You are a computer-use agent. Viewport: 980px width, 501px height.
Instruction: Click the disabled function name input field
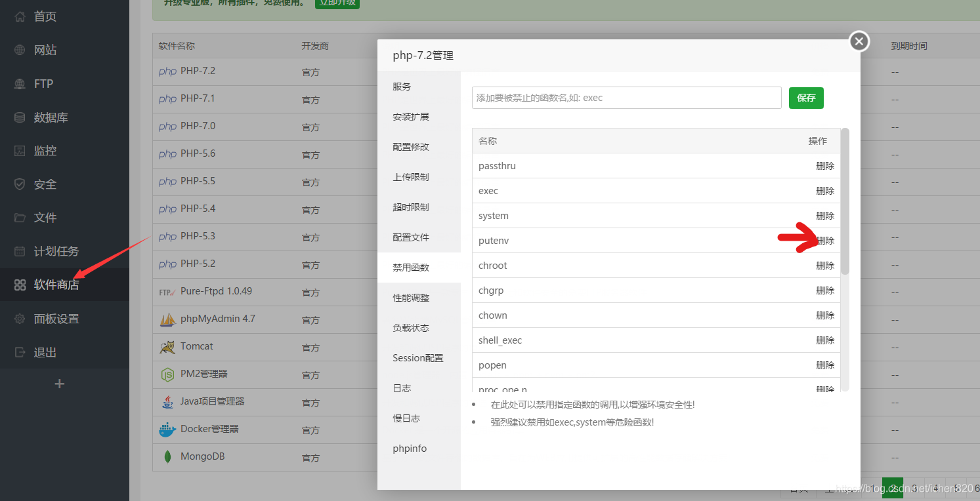[626, 97]
